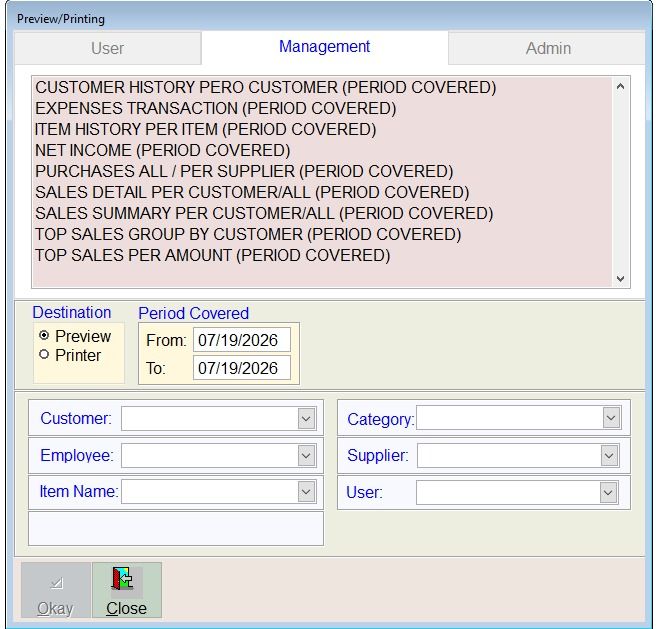Select PURCHASES ALL / PER SUPPLIER report
Screen dimensions: 663x629
[x=244, y=171]
